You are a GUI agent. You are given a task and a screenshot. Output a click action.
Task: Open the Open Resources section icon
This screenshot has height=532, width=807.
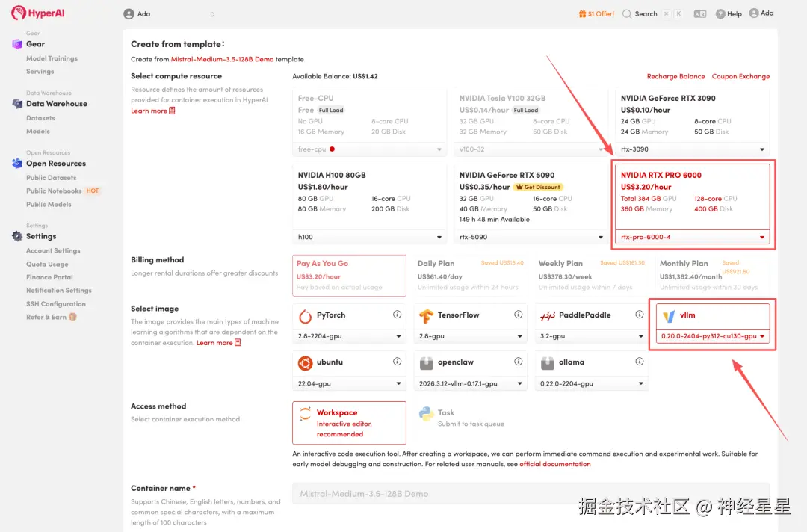[x=17, y=164]
